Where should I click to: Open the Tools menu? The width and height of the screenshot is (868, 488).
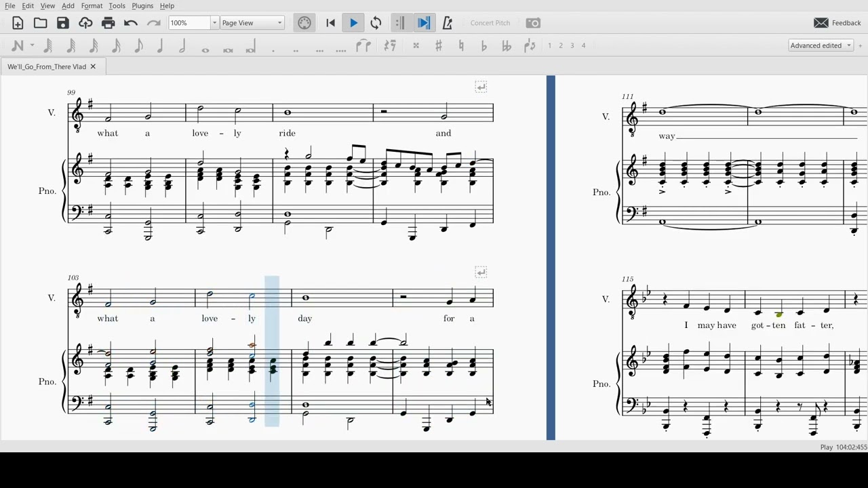point(117,5)
